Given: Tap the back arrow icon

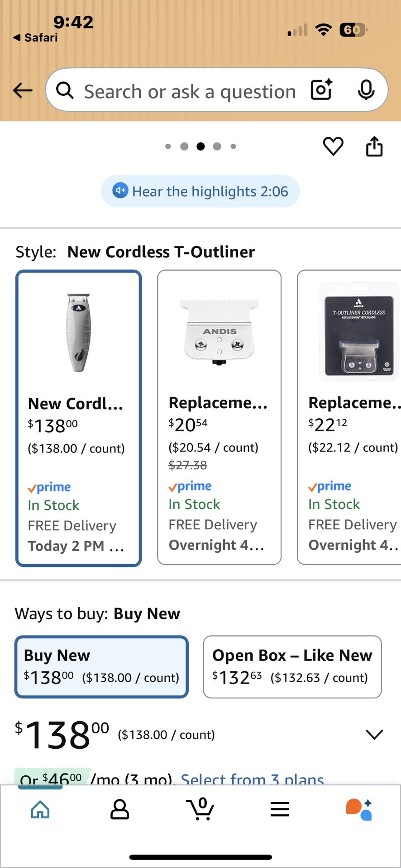Looking at the screenshot, I should pyautogui.click(x=23, y=90).
